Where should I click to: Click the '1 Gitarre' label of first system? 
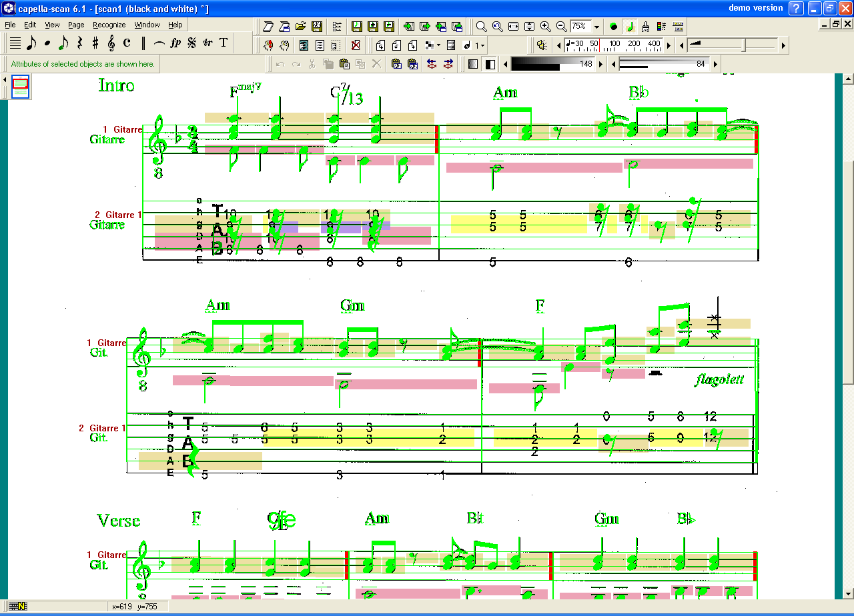tap(122, 129)
